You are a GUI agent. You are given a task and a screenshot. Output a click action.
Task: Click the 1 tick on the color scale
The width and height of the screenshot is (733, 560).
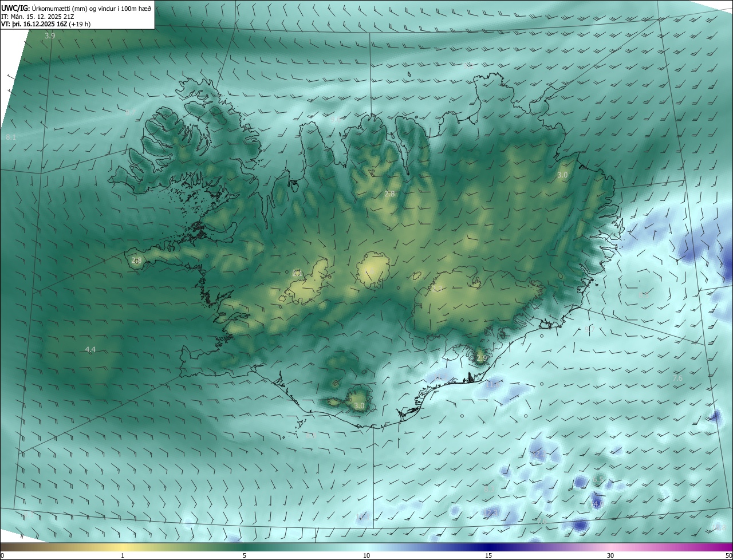pyautogui.click(x=123, y=555)
